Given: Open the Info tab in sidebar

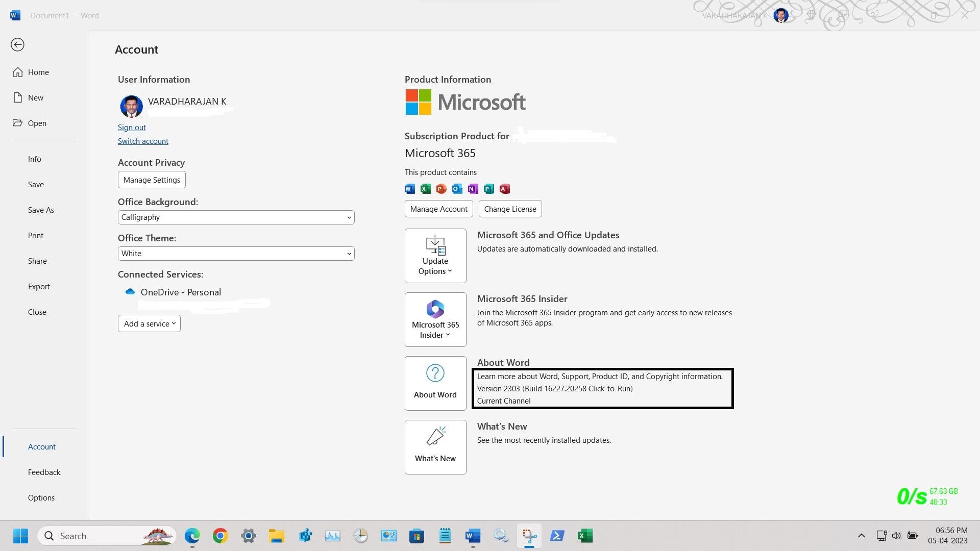Looking at the screenshot, I should (35, 159).
